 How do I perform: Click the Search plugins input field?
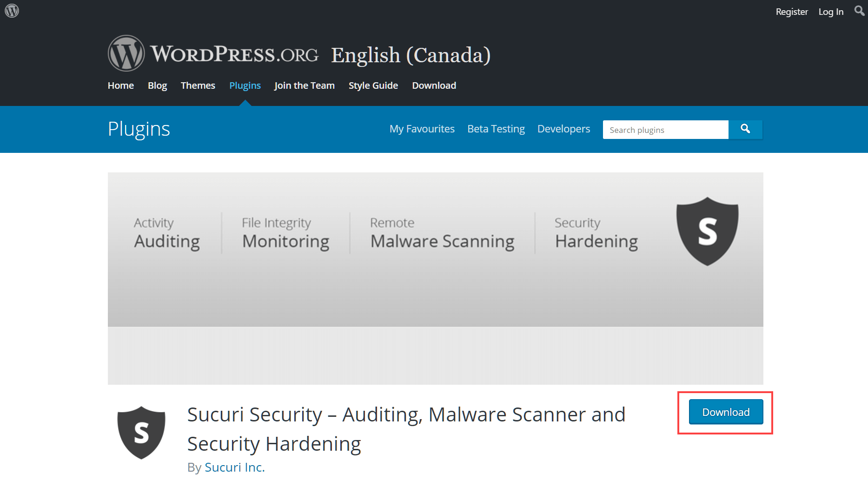click(x=666, y=130)
